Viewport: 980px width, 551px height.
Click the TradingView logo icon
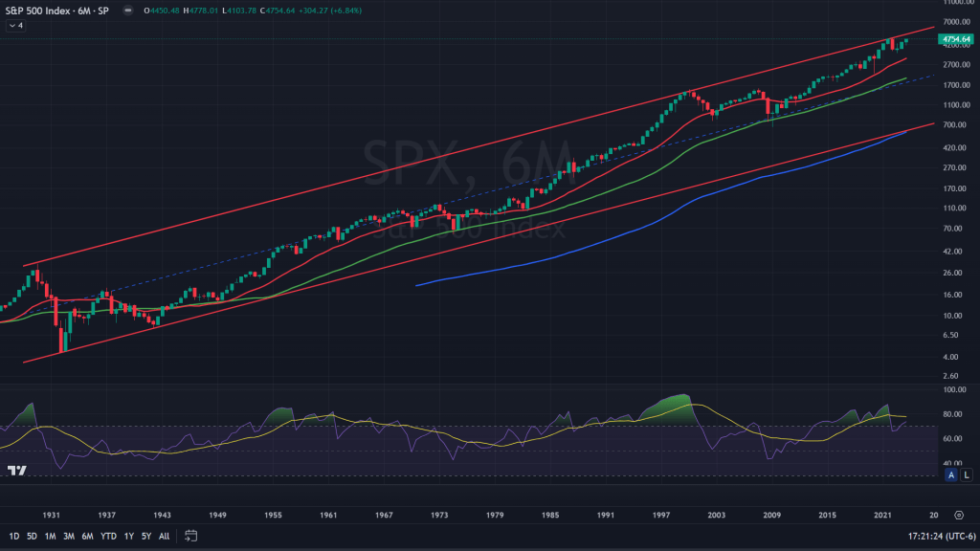point(16,471)
